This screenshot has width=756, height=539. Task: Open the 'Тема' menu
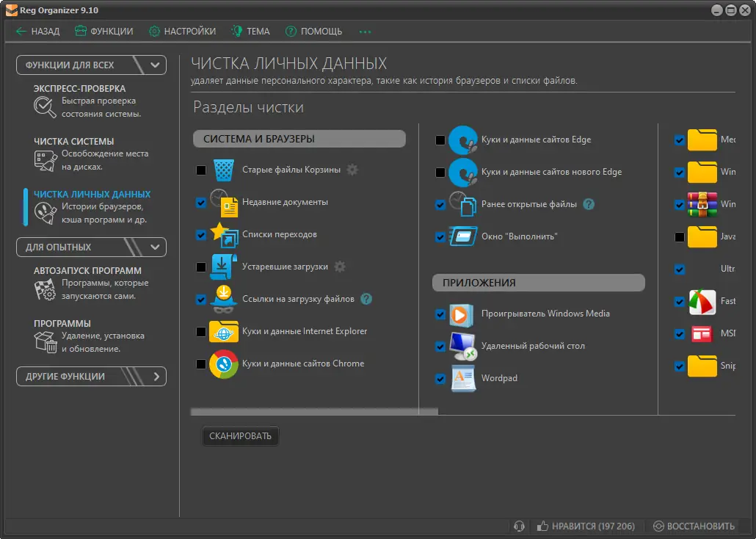coord(251,32)
